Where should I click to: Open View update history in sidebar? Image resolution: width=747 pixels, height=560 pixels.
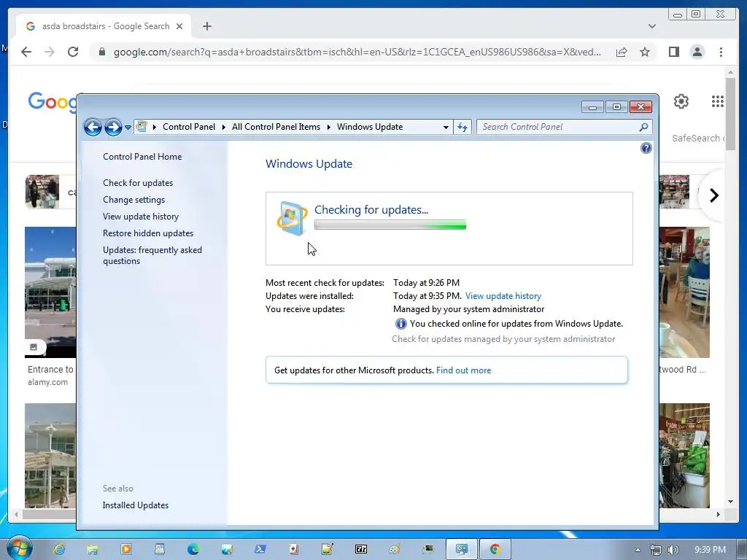tap(141, 216)
